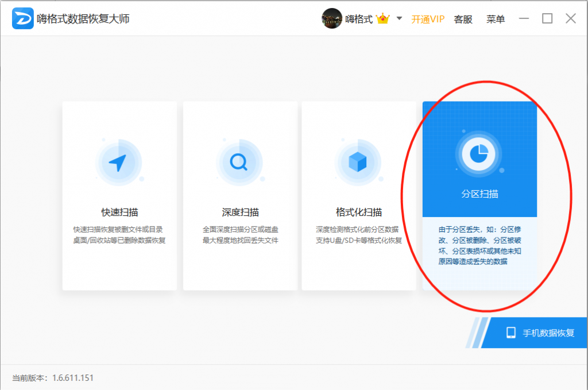Screen dimensions: 588x390
Task: Click the 全面深度扫描分区或磁盘 description text
Action: 241,230
